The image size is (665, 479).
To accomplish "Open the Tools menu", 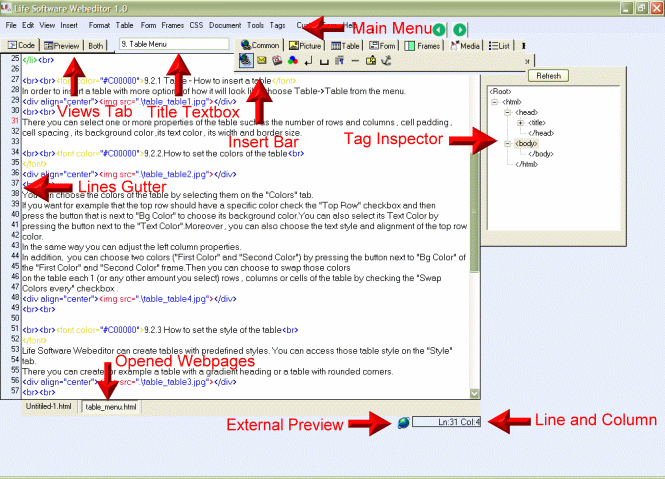I will tap(255, 25).
